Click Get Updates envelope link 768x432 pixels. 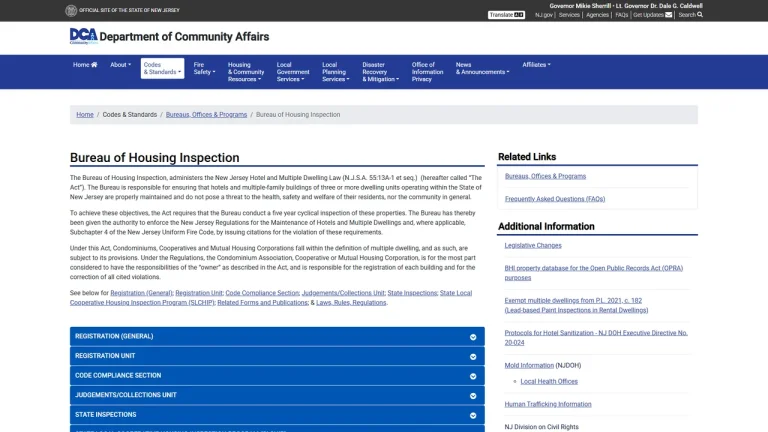pyautogui.click(x=652, y=15)
